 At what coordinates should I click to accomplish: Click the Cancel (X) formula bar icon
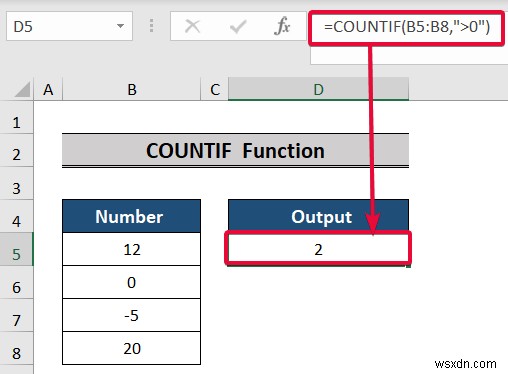point(192,26)
